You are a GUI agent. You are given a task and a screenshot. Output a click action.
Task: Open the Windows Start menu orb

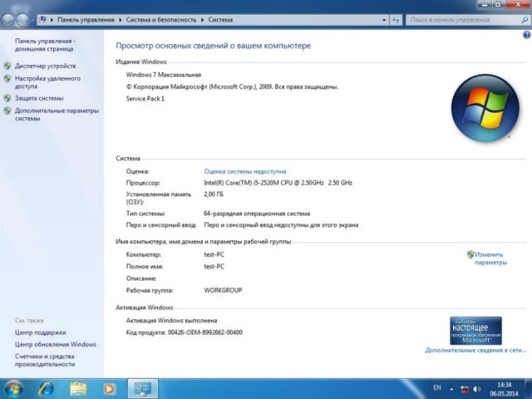pyautogui.click(x=14, y=389)
